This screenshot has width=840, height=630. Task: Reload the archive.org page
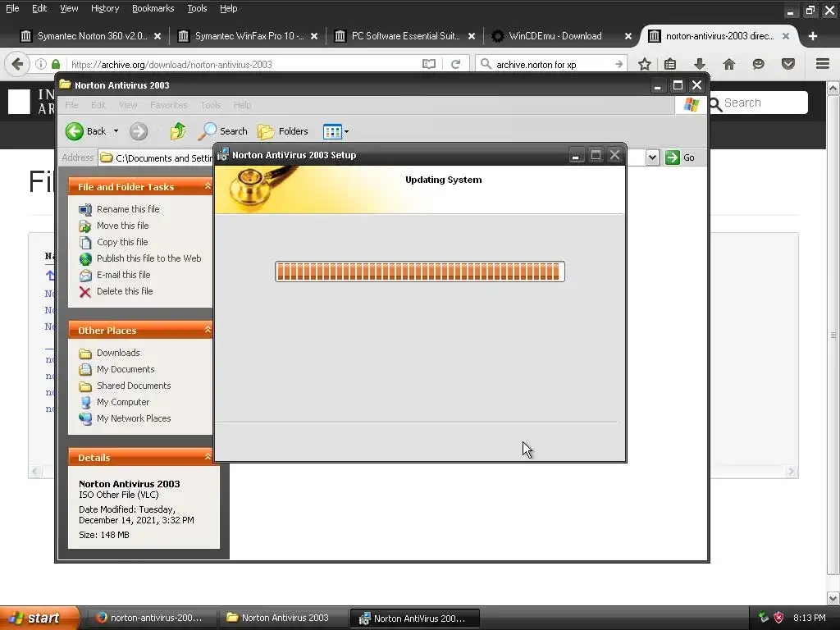[455, 64]
